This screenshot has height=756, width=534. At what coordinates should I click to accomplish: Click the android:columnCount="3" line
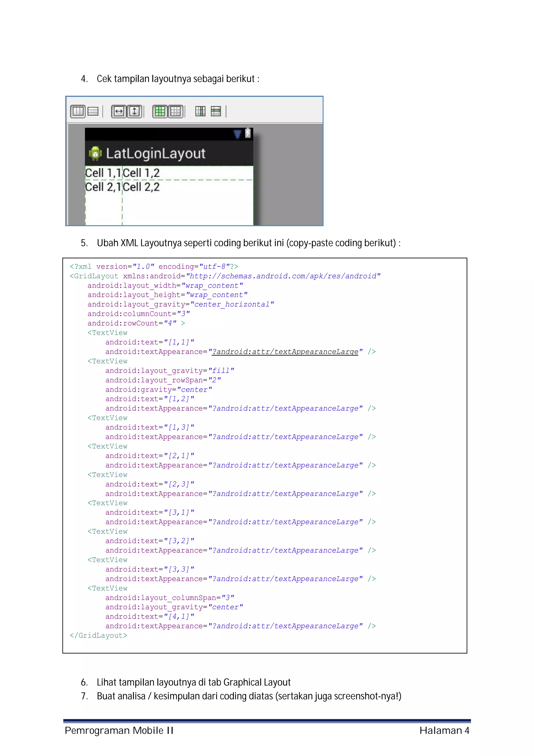coord(138,314)
